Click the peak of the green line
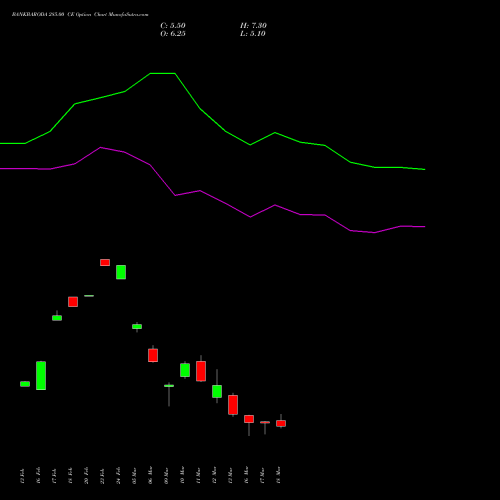 point(163,73)
